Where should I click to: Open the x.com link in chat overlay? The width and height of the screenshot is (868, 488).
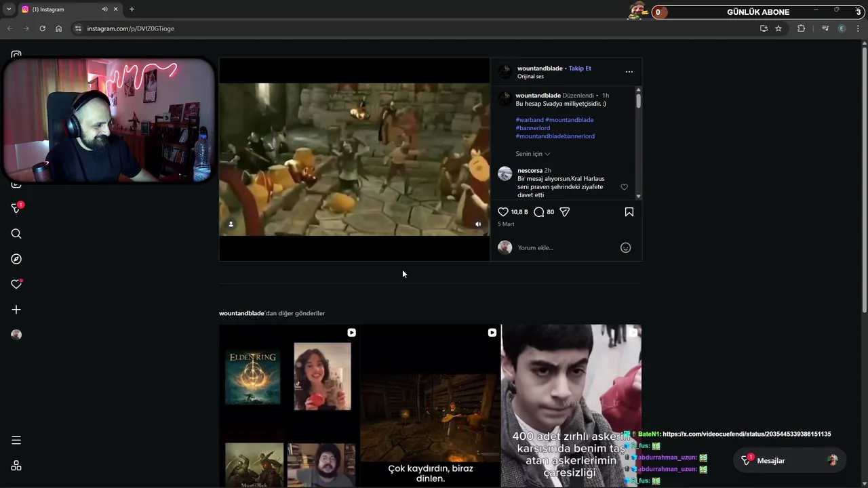(x=747, y=434)
